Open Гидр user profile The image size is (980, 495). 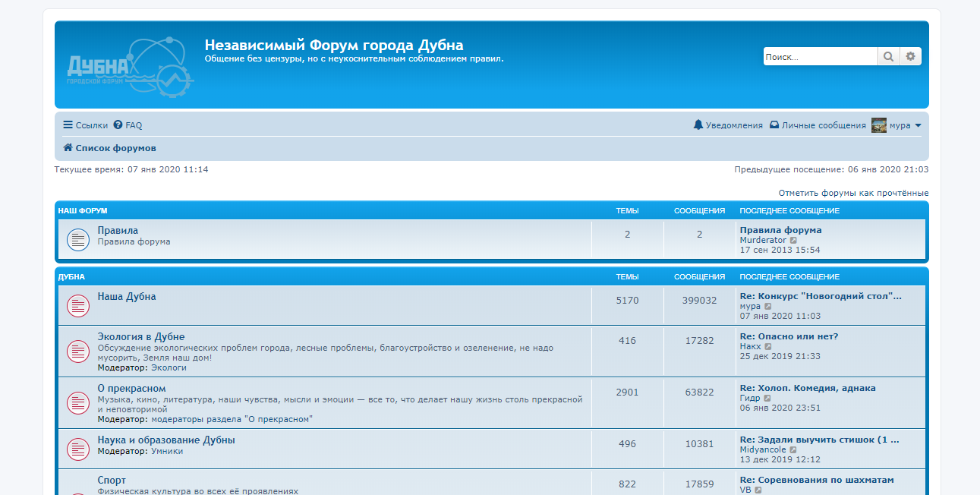[x=750, y=399]
